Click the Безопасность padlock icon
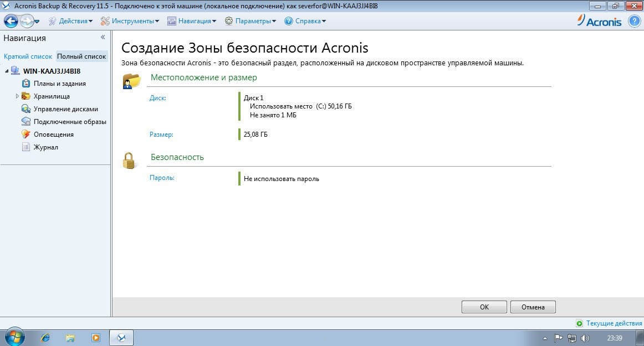 (x=129, y=161)
